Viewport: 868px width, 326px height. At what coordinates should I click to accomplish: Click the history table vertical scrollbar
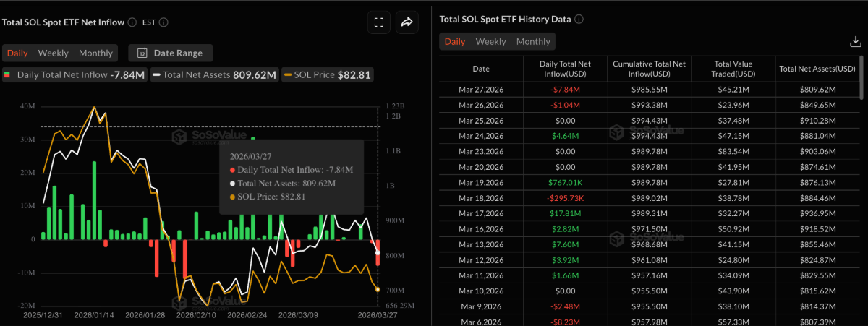pyautogui.click(x=861, y=78)
